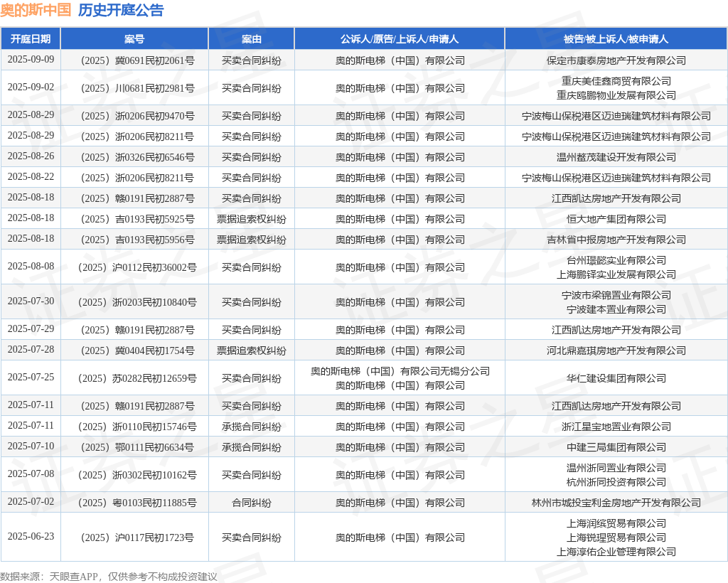The height and width of the screenshot is (583, 728).
Task: Click the date 2025-07-02
Action: (31, 502)
